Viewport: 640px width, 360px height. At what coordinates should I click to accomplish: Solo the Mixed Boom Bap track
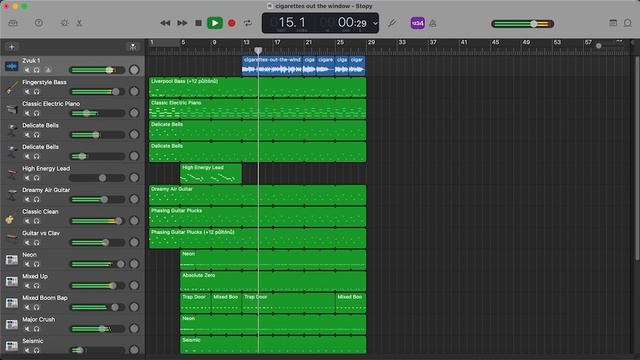tap(36, 307)
